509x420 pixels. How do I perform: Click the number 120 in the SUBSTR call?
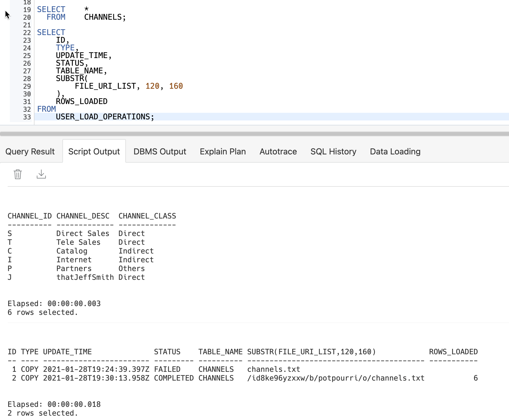[152, 86]
